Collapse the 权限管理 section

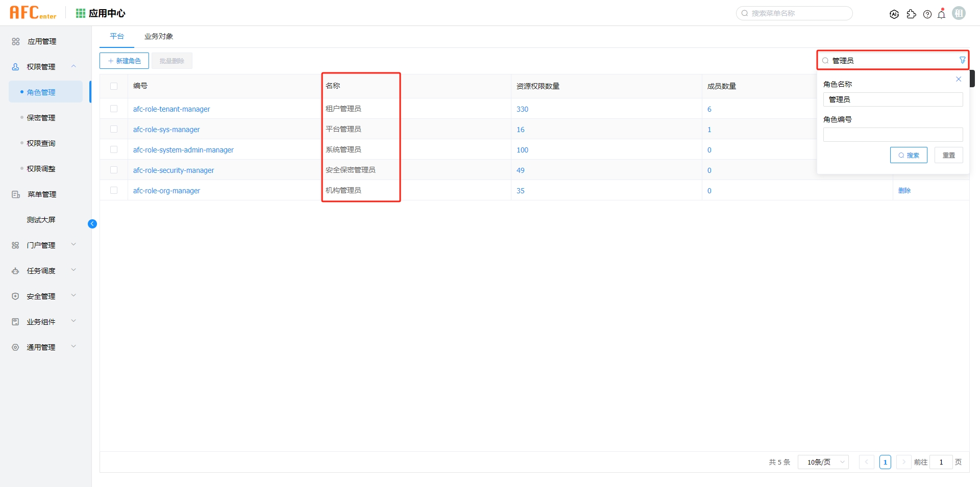tap(73, 66)
